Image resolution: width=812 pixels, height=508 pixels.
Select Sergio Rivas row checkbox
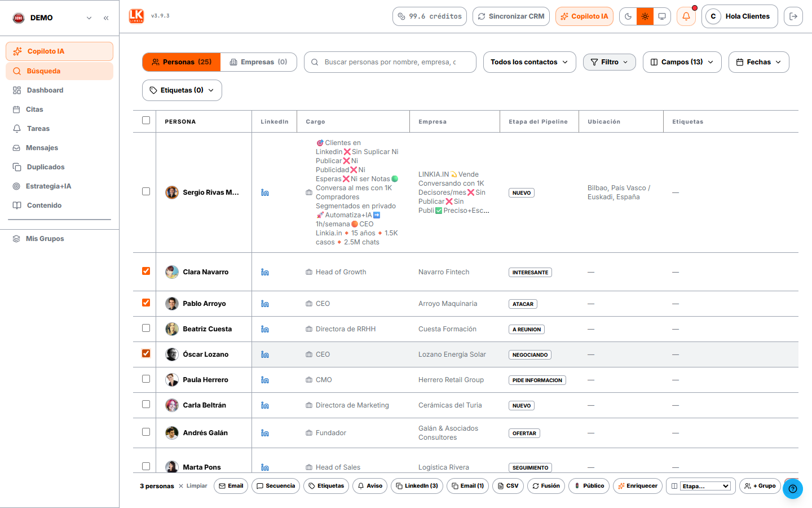point(146,191)
